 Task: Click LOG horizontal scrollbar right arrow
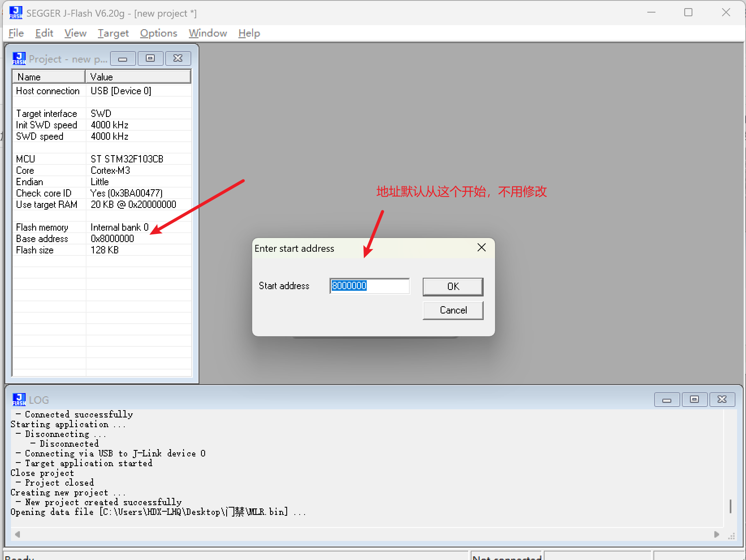(x=717, y=534)
